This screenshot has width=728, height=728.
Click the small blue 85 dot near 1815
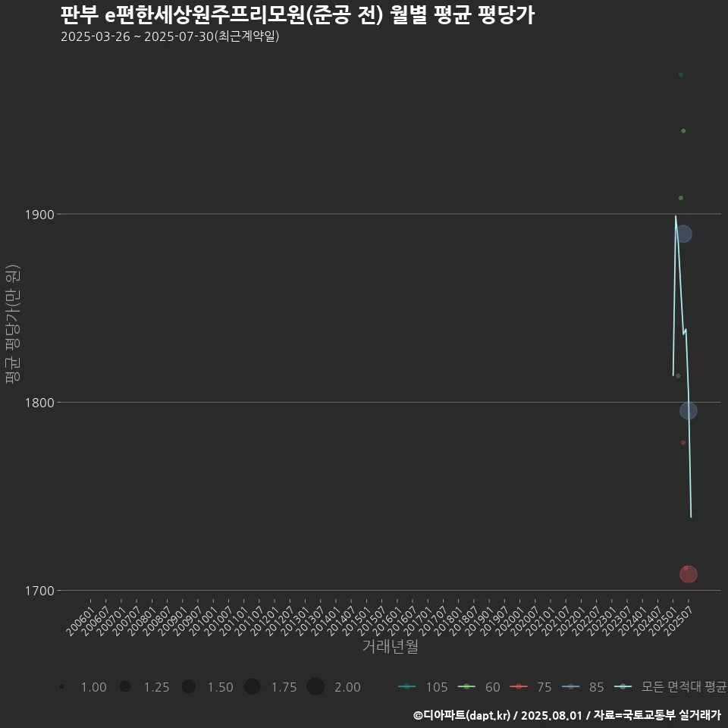tap(678, 375)
